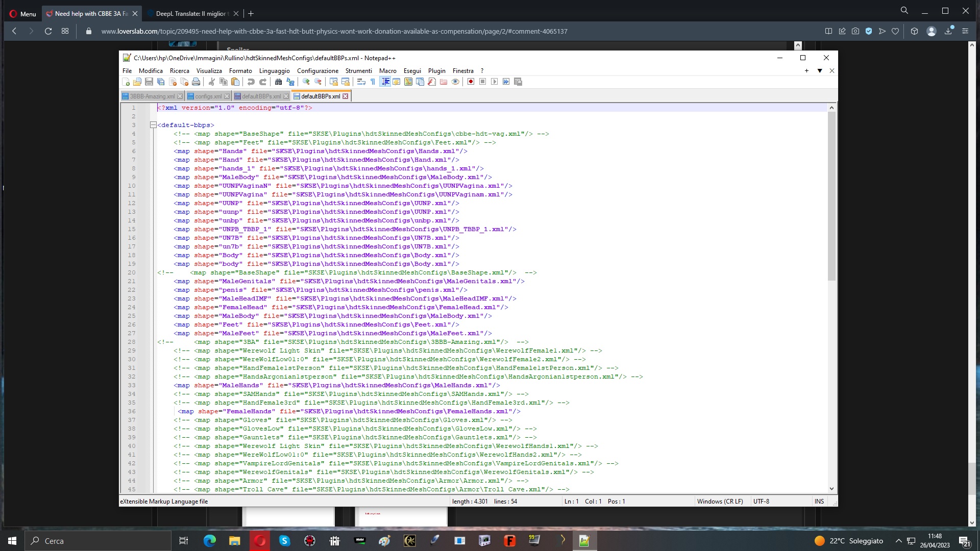Save the current file in Notepad++
980x551 pixels.
(x=149, y=82)
